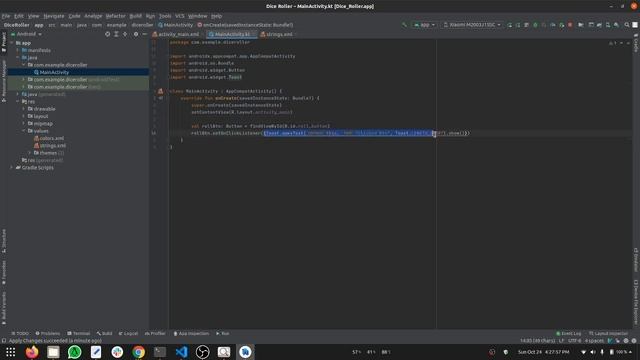
Task: Open Search Everywhere magnifier icon
Action: pyautogui.click(x=627, y=25)
